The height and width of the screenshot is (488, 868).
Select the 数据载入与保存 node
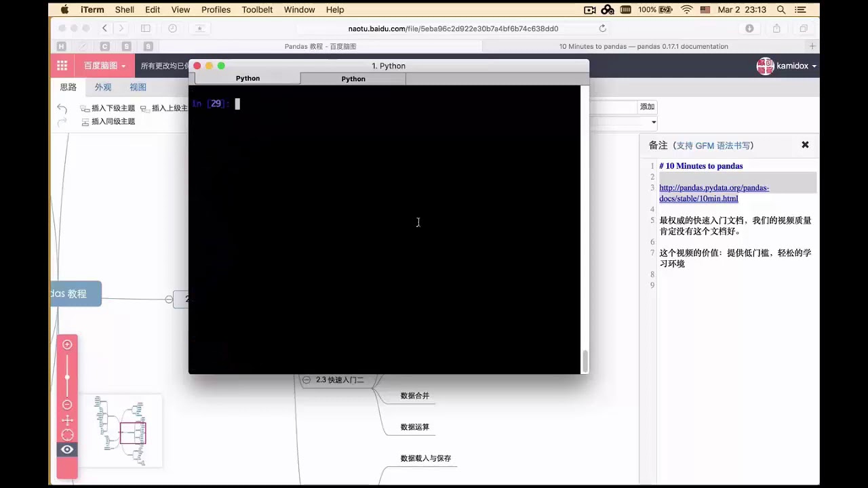click(x=426, y=459)
